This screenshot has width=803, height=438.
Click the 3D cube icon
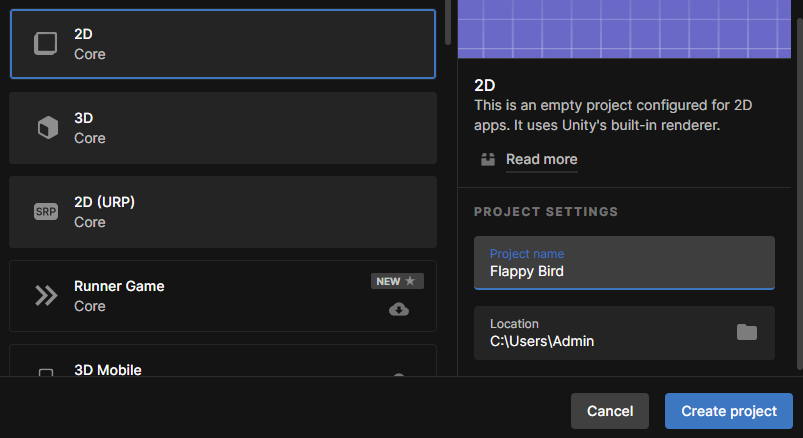coord(48,128)
